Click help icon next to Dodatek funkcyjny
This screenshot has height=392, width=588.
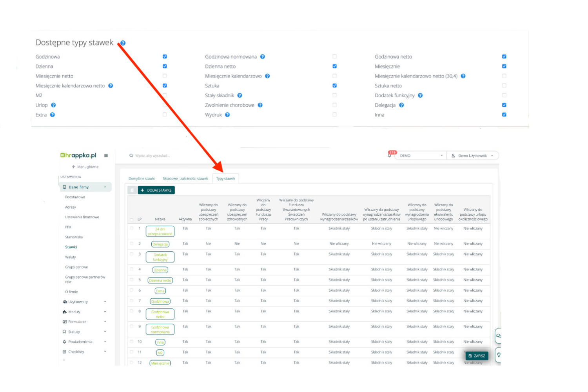point(420,95)
